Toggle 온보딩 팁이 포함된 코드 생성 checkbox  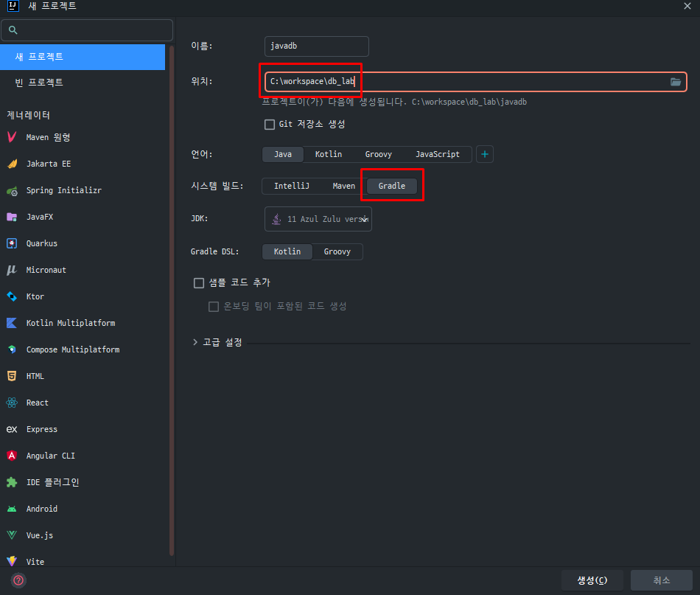(214, 307)
